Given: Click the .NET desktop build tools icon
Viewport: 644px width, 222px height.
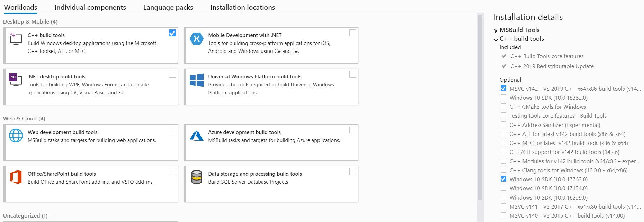Looking at the screenshot, I should point(16,80).
